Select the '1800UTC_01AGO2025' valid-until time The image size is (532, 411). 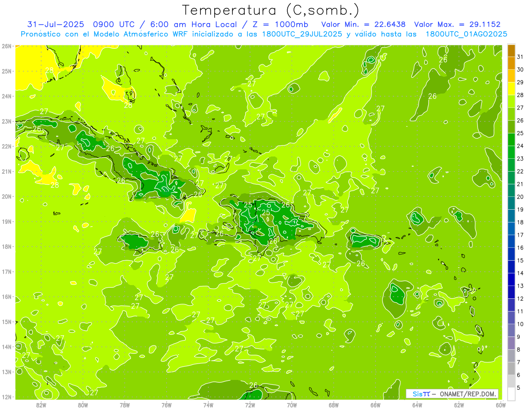click(466, 34)
